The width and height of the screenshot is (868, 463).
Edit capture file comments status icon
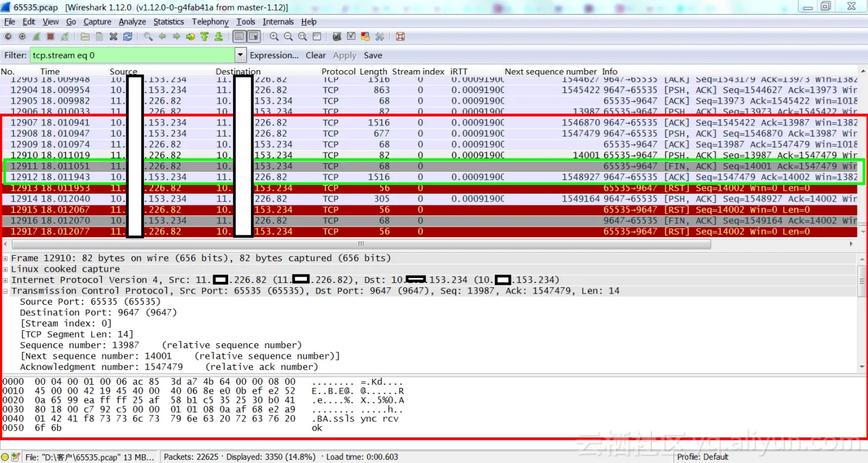(x=16, y=457)
